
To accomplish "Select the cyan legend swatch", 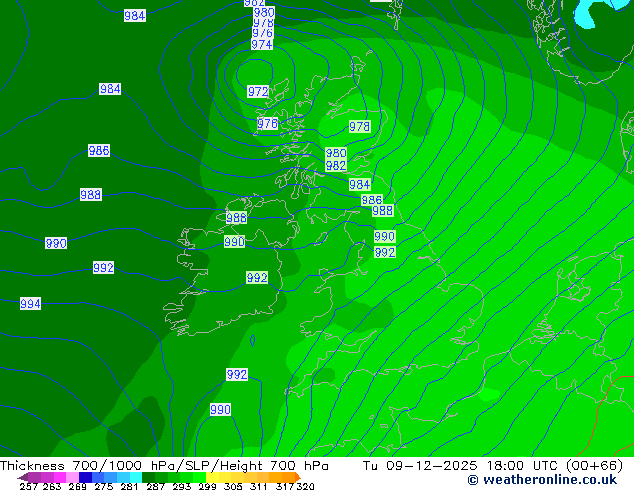I will coord(136,477).
